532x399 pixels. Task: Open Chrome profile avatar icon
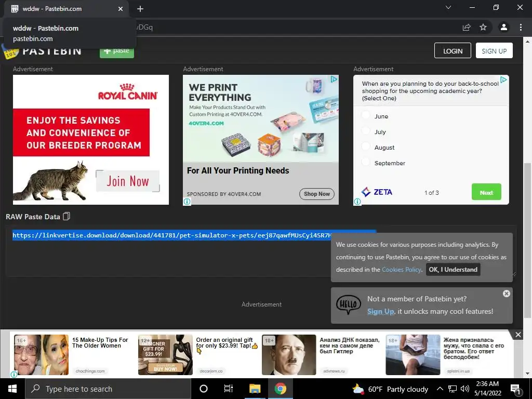point(504,27)
